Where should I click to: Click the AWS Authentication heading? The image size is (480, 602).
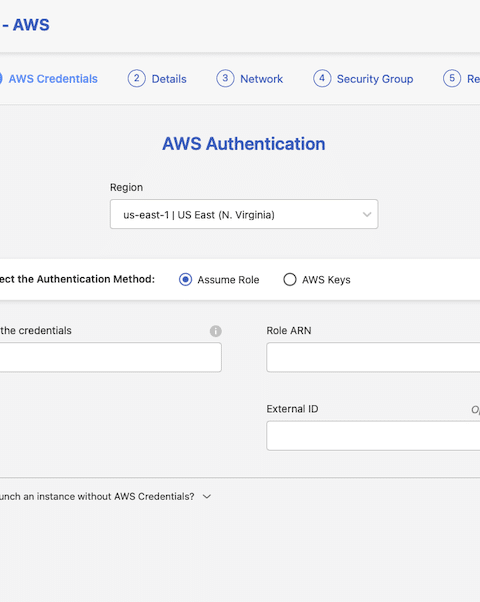pyautogui.click(x=244, y=144)
